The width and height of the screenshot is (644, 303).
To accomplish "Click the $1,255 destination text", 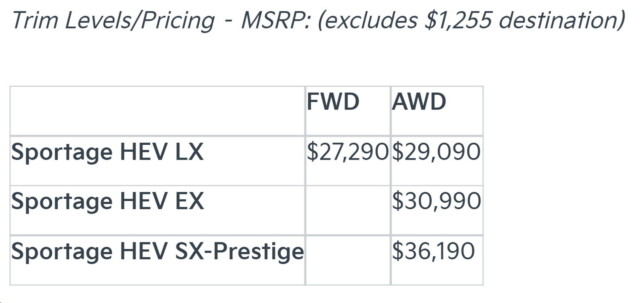I will click(459, 20).
